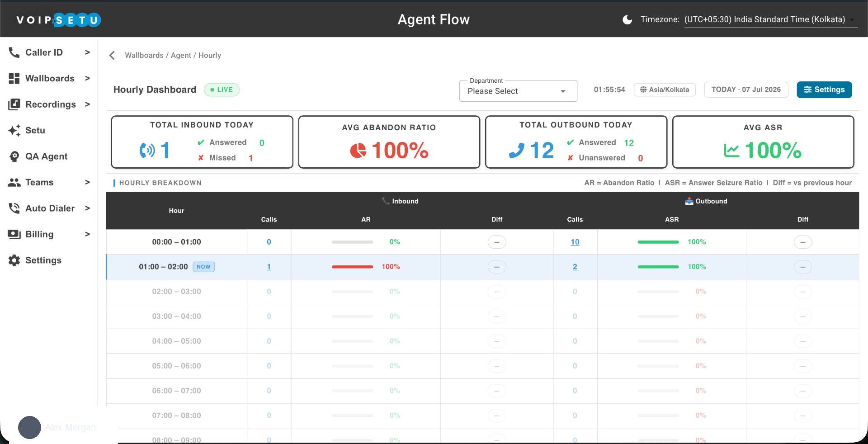
Task: Open the Setu menu item
Action: [49, 131]
